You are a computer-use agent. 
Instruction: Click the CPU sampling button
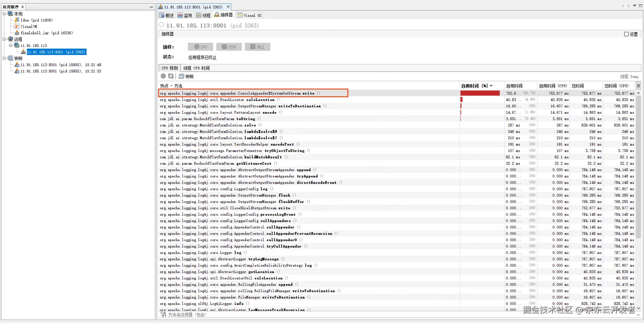pos(201,47)
